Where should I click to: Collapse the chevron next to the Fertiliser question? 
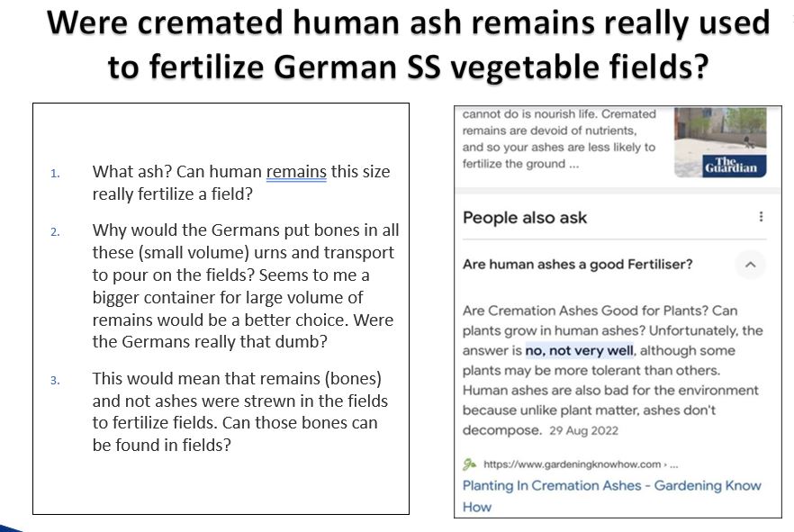point(751,265)
